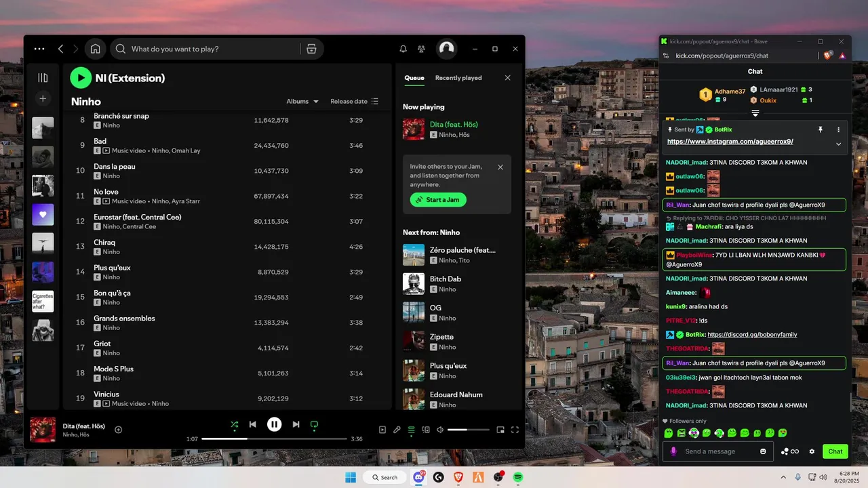Image resolution: width=868 pixels, height=488 pixels.
Task: Play NI (Extension) with the green play button
Action: point(81,78)
